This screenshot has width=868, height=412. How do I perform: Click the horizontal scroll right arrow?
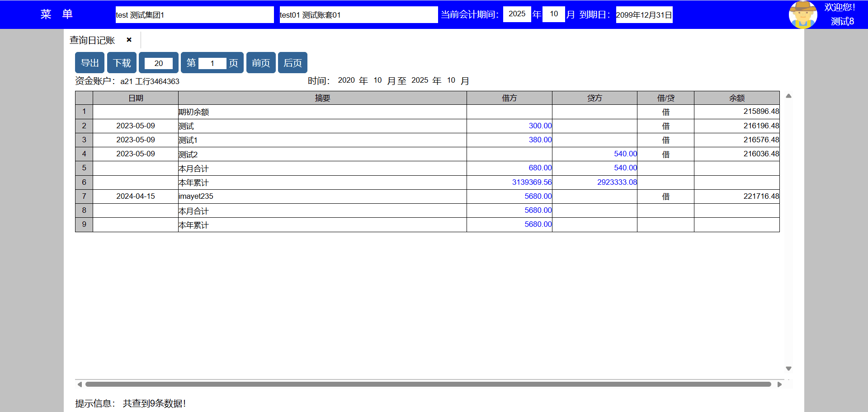point(779,384)
